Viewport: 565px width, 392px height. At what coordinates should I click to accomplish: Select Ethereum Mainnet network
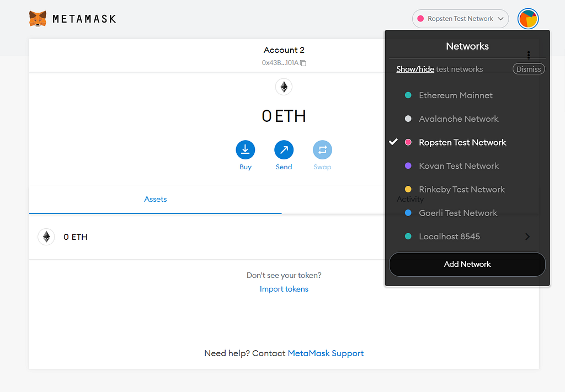coord(467,95)
